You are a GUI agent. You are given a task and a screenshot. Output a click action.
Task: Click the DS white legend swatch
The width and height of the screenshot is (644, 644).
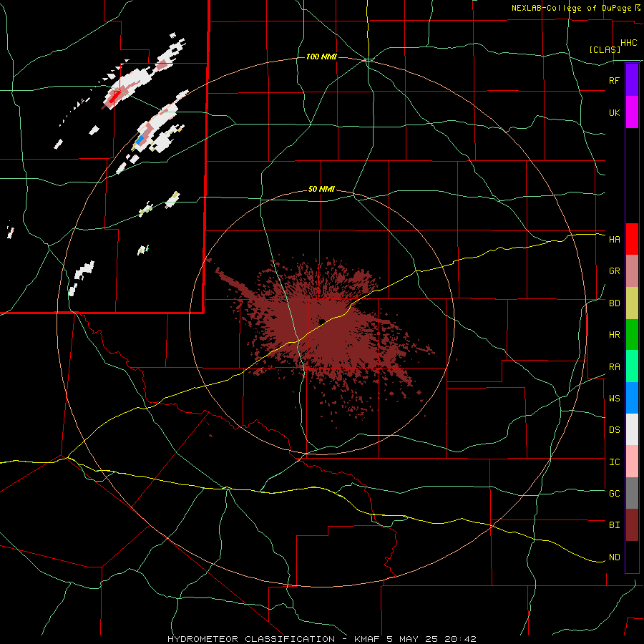click(x=632, y=429)
